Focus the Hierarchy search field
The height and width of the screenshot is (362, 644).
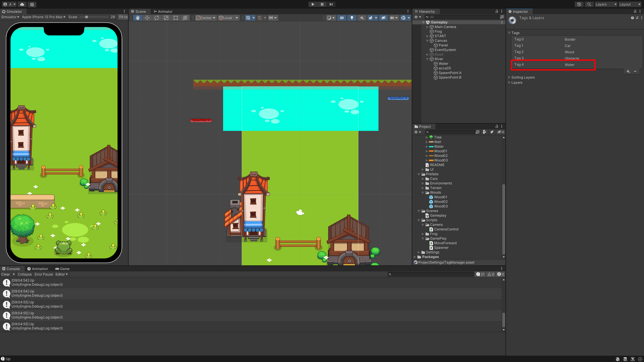coord(462,17)
